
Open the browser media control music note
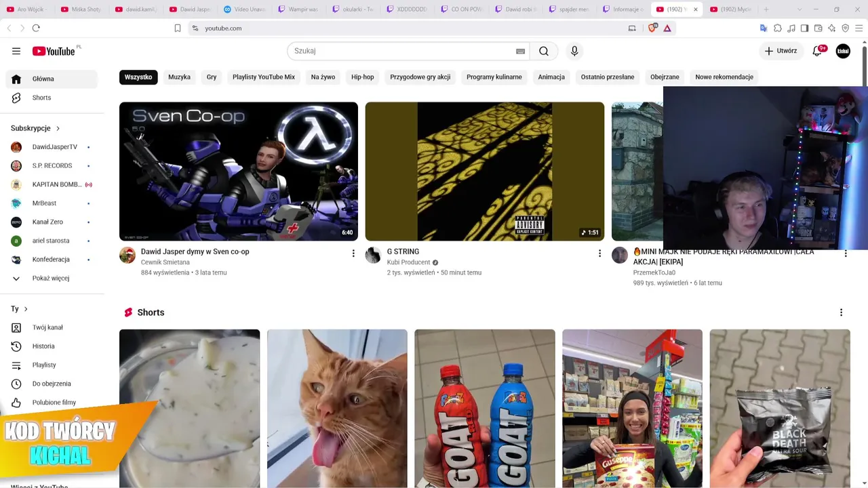[791, 28]
